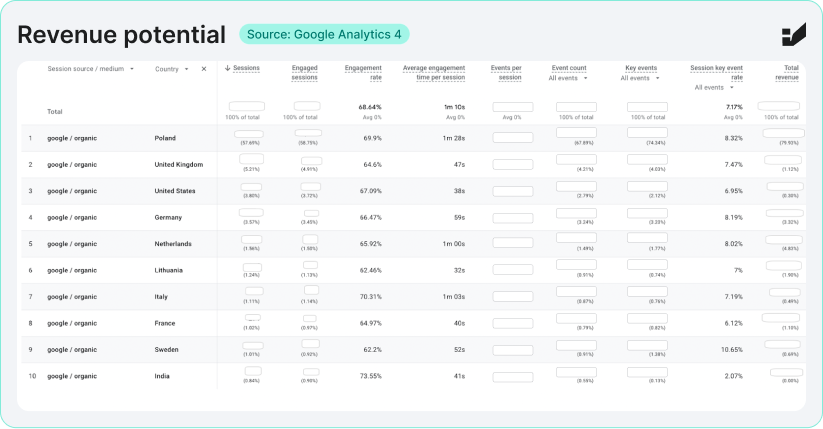Click the 73.55% engagement rate value
823x429 pixels.
coord(371,376)
